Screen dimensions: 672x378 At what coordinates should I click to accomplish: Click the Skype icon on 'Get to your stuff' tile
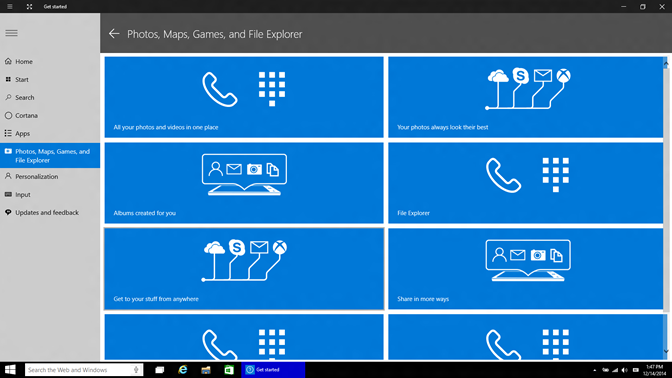[x=237, y=247]
